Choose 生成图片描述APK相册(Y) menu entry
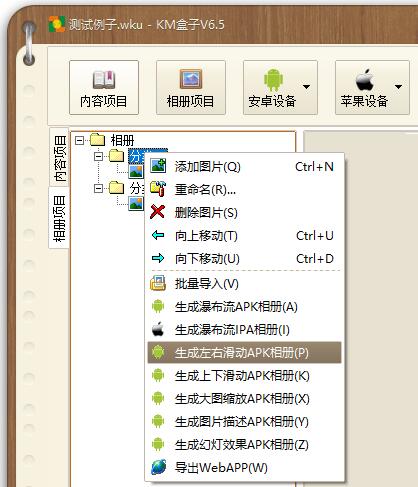The width and height of the screenshot is (418, 487). [x=244, y=422]
